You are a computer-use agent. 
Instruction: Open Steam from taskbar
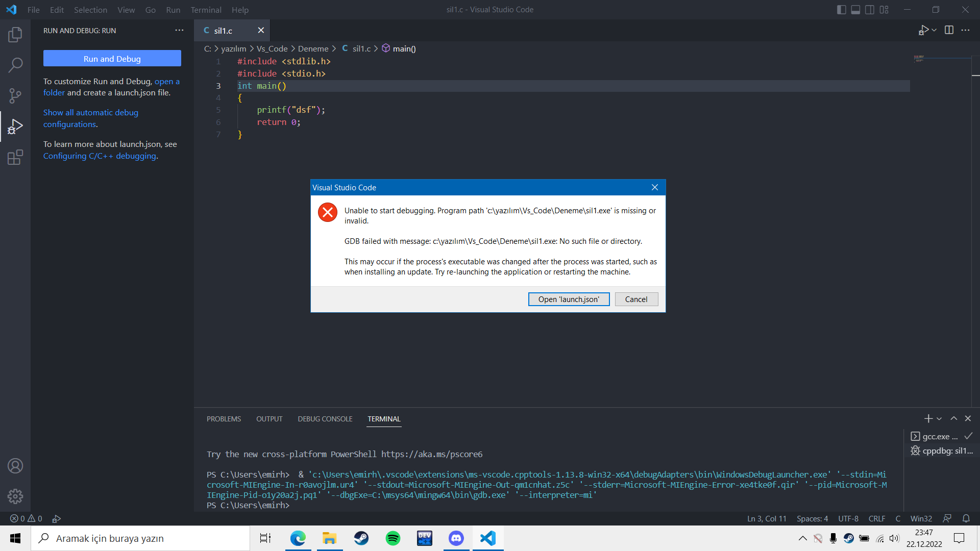[x=361, y=538]
